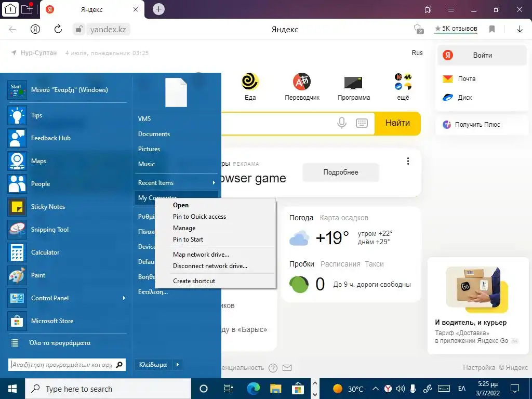The image size is (532, 399).
Task: Click the Κλείδωμα lock button
Action: pos(153,365)
